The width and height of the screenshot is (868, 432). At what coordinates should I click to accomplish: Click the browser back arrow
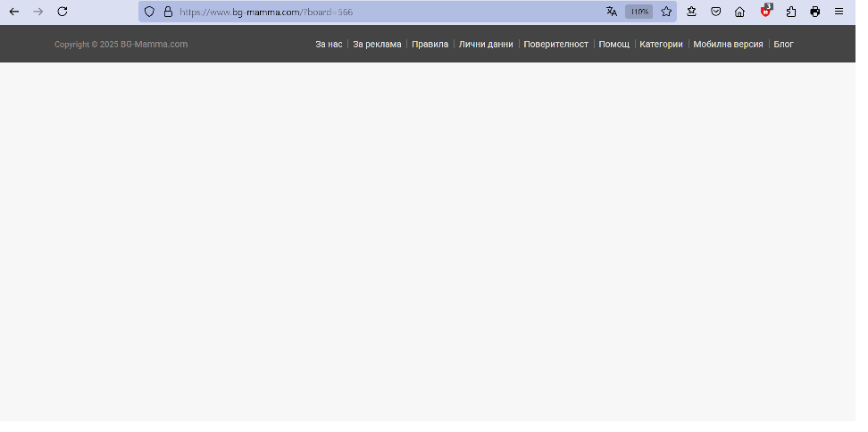pyautogui.click(x=14, y=12)
